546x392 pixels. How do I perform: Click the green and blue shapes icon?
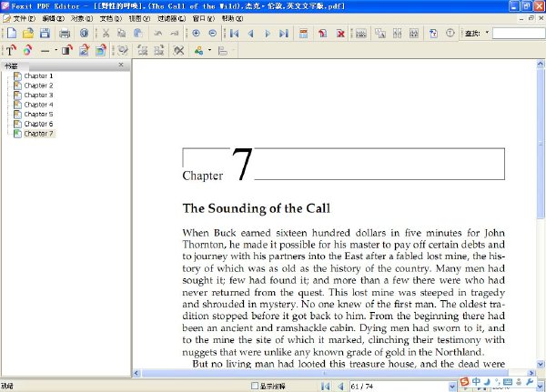(198, 51)
